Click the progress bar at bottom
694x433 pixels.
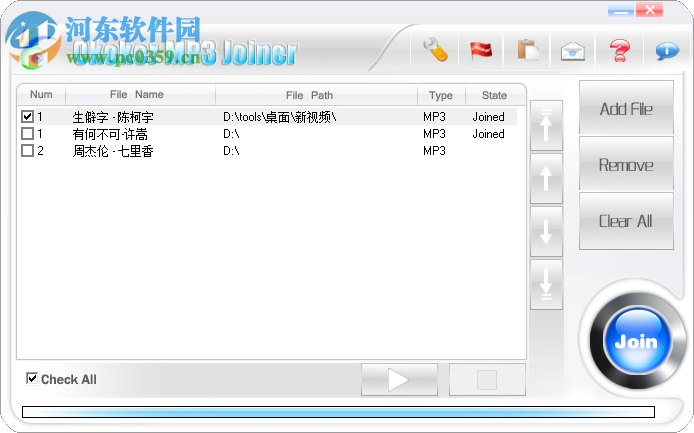(x=338, y=412)
